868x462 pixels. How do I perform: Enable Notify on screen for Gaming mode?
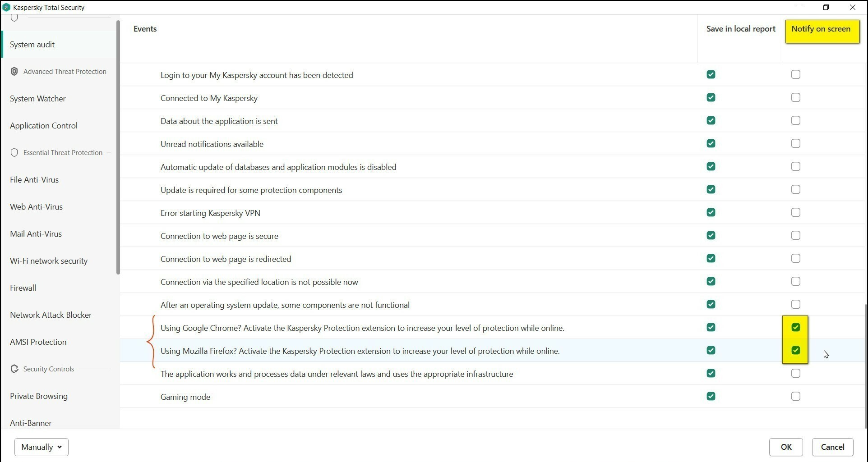pyautogui.click(x=796, y=396)
